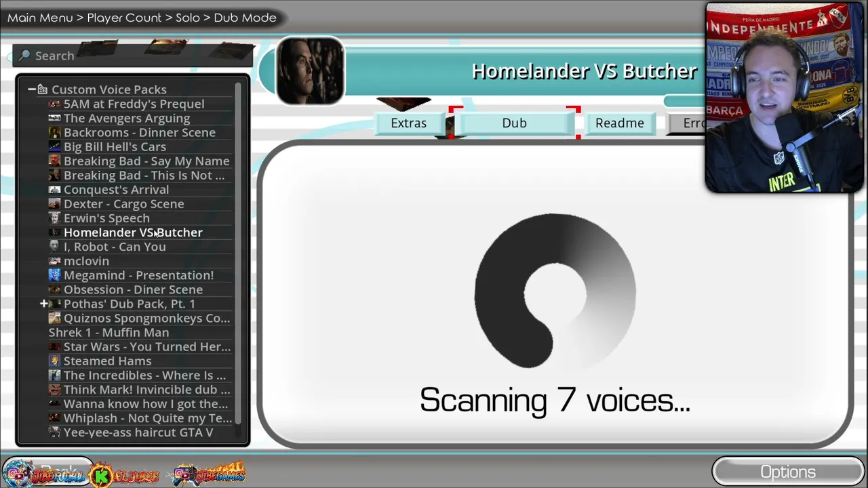The image size is (868, 488).
Task: Collapse the Custom Voice Packs tree
Action: [x=31, y=89]
